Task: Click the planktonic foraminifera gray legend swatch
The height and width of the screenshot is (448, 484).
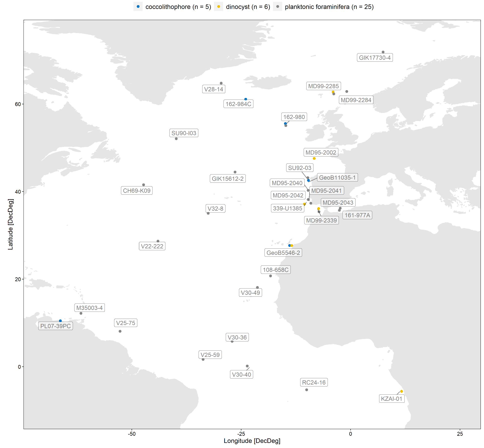Action: click(x=278, y=7)
